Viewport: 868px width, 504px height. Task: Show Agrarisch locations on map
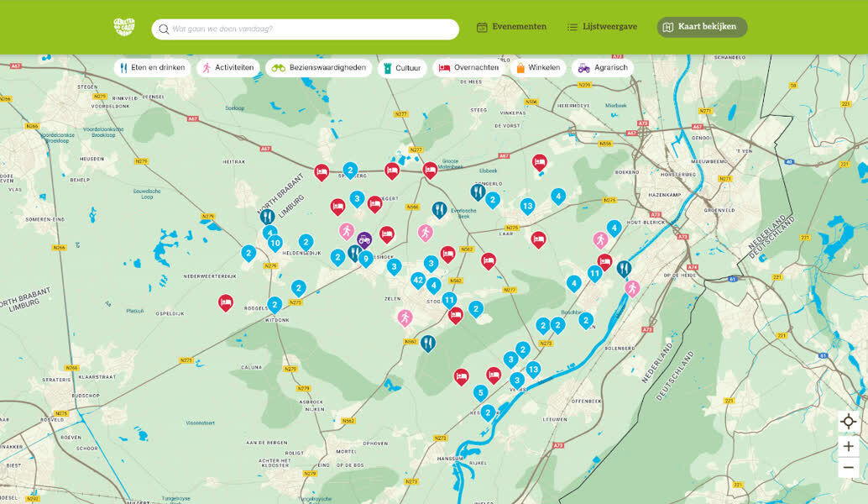603,68
